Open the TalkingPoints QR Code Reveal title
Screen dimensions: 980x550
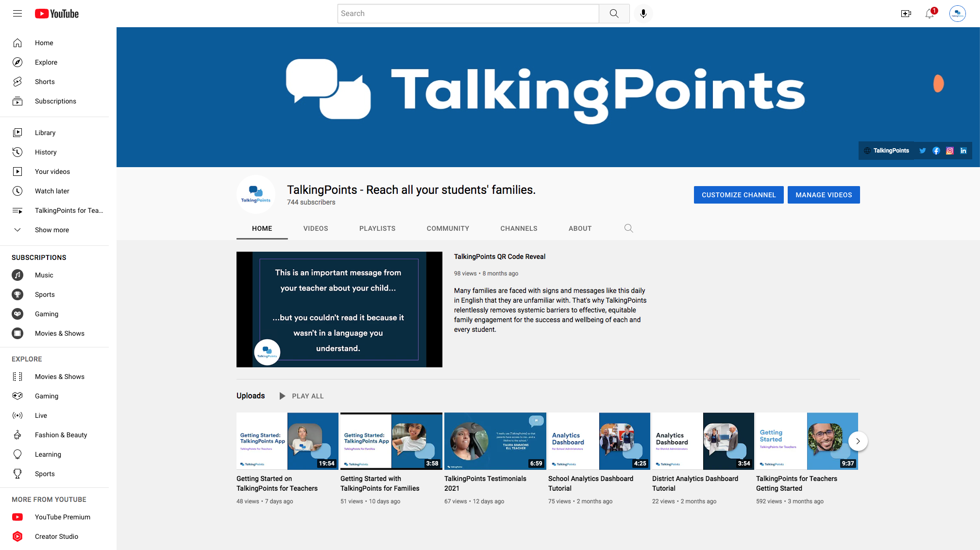coord(500,257)
